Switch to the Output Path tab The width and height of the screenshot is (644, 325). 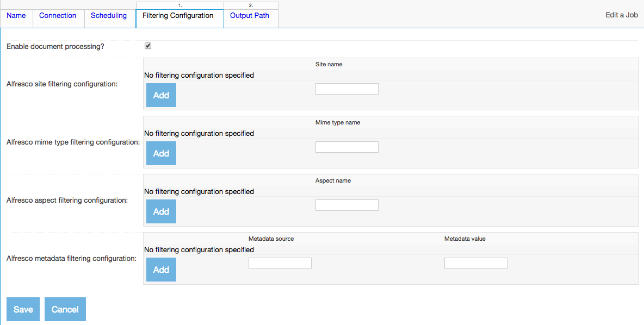click(249, 16)
